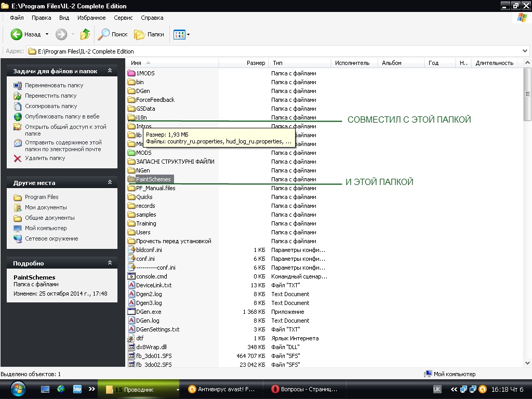Open the address bar dropdown
Screen dimensions: 532x399
[525, 51]
